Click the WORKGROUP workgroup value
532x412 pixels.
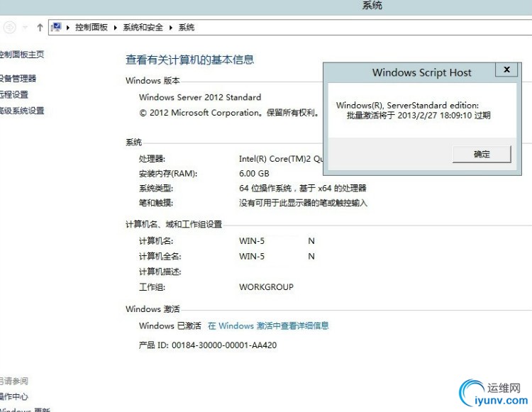coord(266,287)
